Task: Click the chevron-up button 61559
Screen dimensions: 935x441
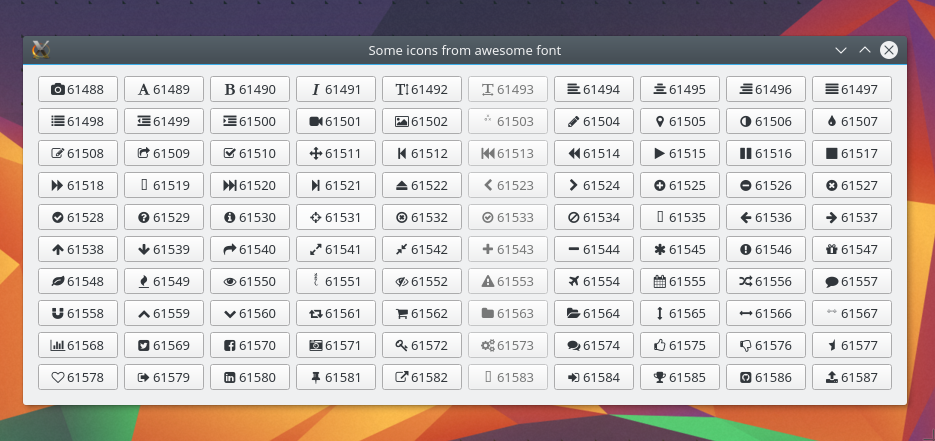Action: tap(164, 314)
